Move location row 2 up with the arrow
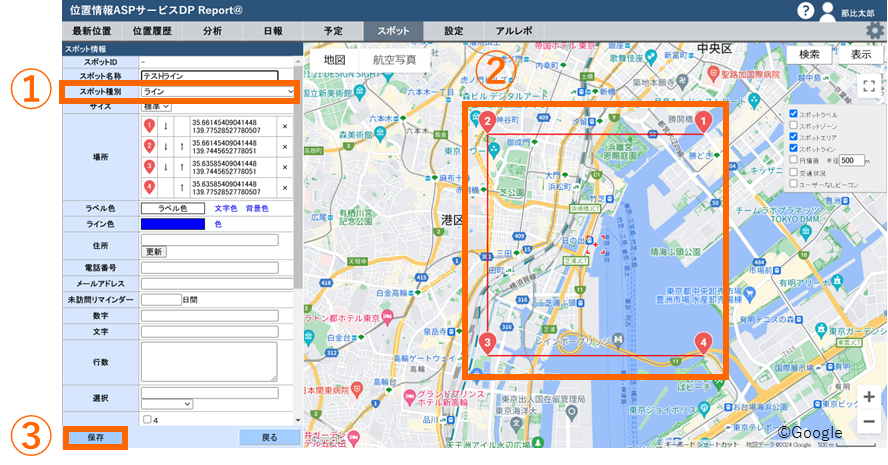 click(181, 147)
